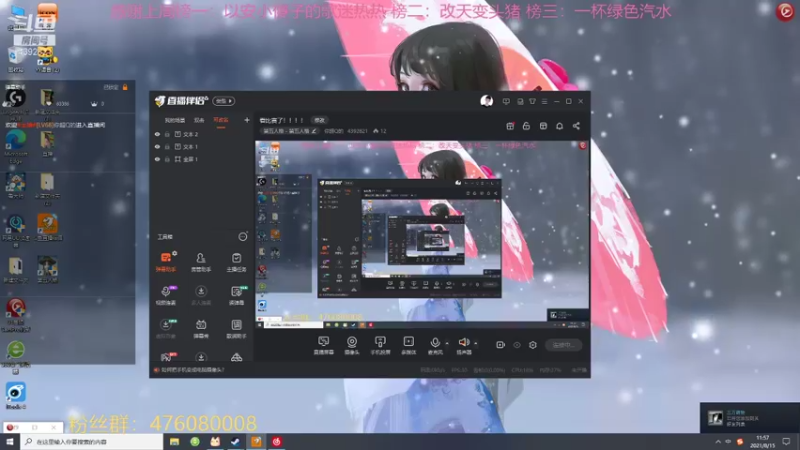Hide the 全屏 1 layer with its eye icon

[157, 159]
